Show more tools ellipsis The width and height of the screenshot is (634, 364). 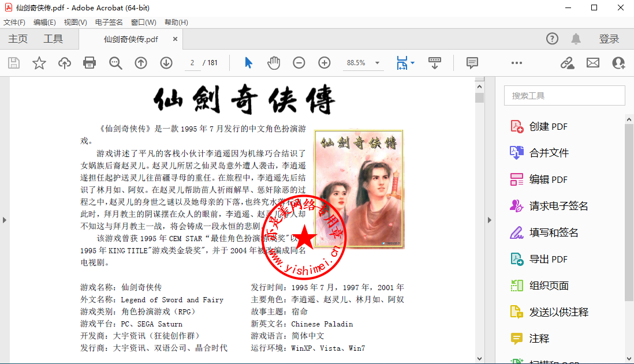(517, 63)
